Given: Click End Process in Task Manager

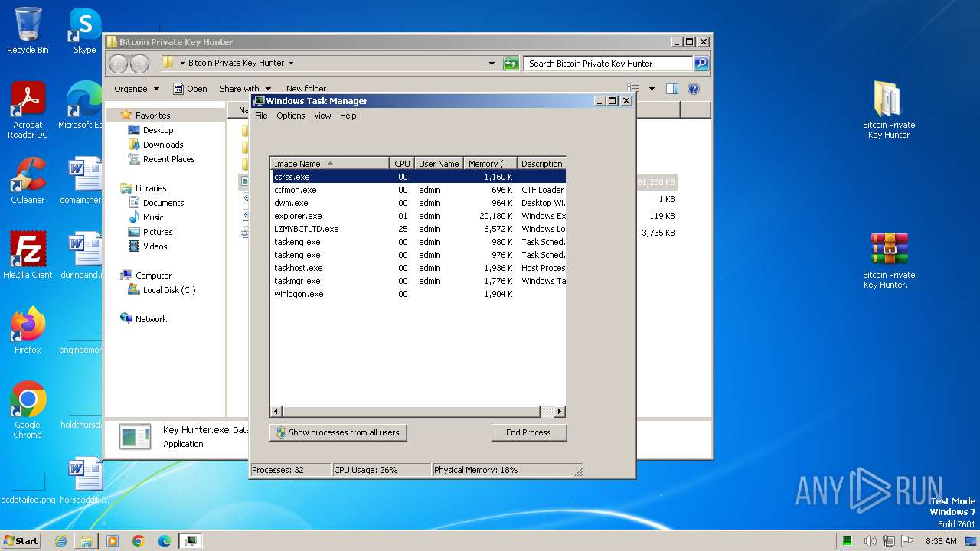Looking at the screenshot, I should tap(528, 432).
